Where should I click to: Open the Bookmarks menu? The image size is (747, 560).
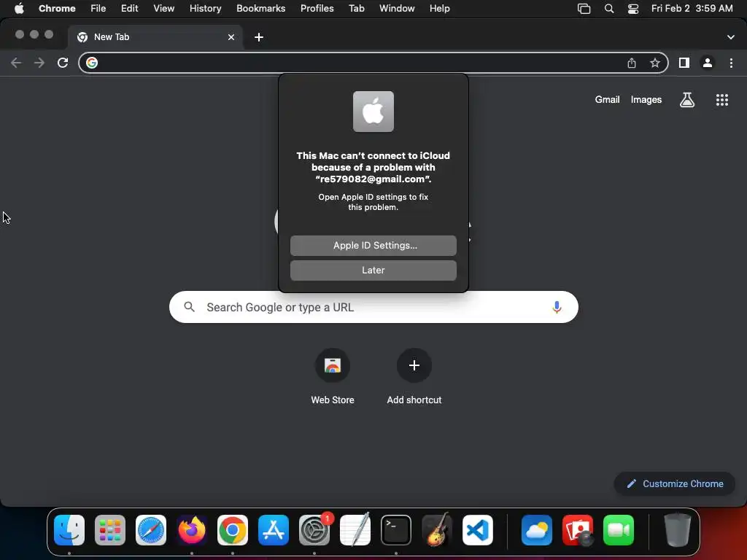[260, 9]
